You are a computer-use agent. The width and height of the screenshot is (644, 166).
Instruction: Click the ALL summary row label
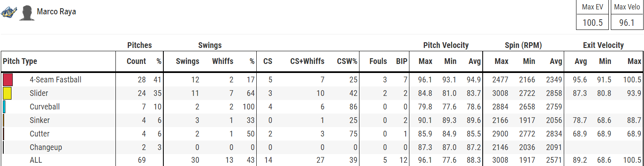point(36,160)
